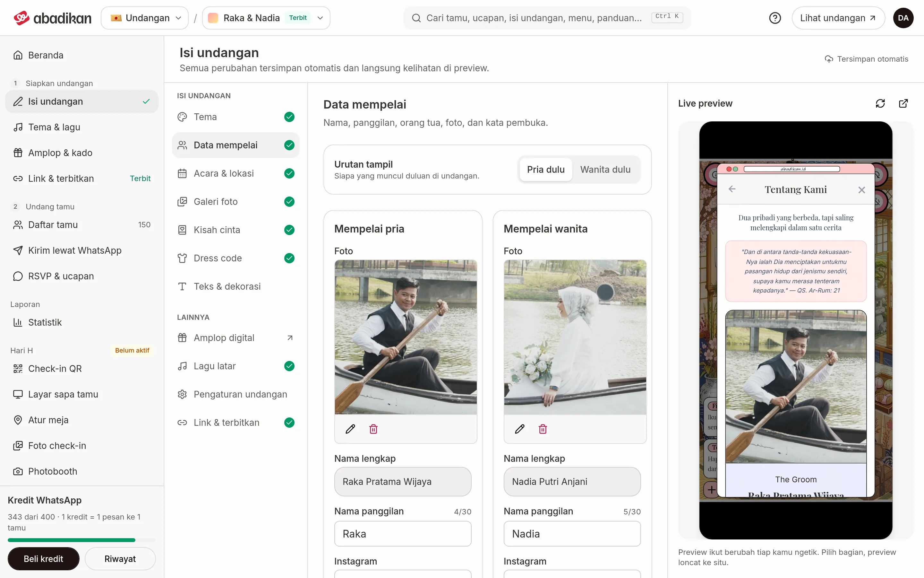924x578 pixels.
Task: Delete the Mempelai wanita photo trash icon
Action: click(x=543, y=429)
